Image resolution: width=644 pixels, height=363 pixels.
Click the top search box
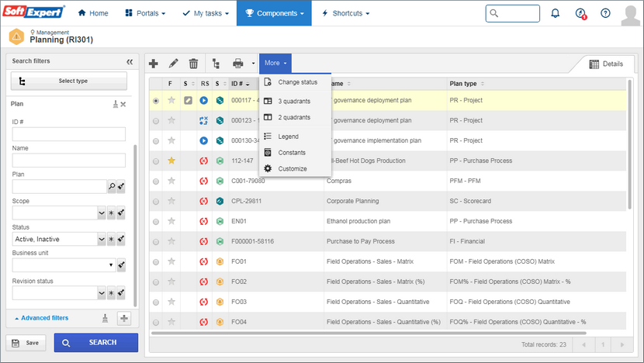(x=513, y=13)
